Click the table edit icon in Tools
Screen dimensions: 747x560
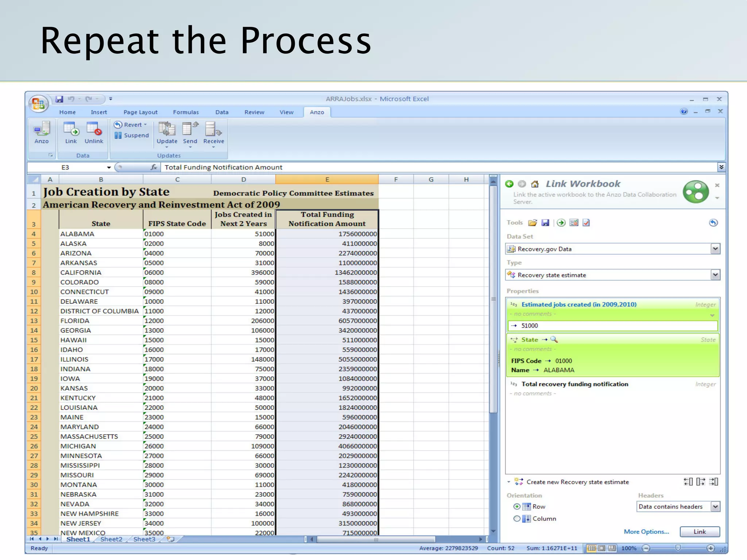click(574, 223)
